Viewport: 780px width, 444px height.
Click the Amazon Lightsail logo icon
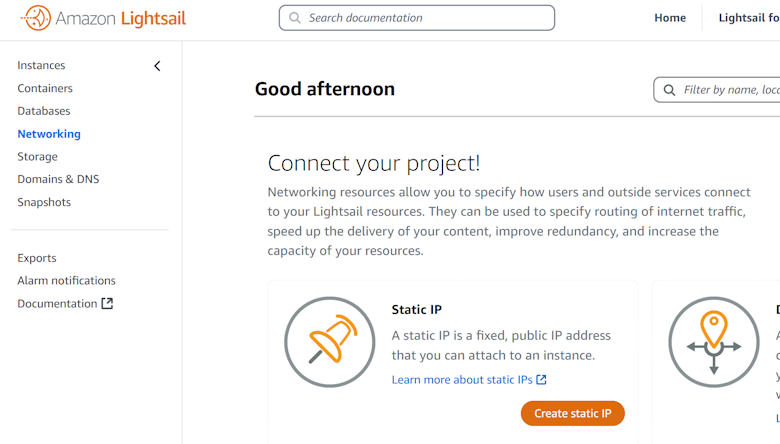pos(36,18)
